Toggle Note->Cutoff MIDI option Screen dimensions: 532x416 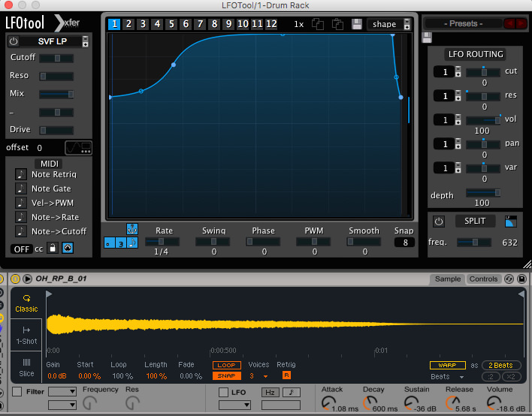[21, 231]
